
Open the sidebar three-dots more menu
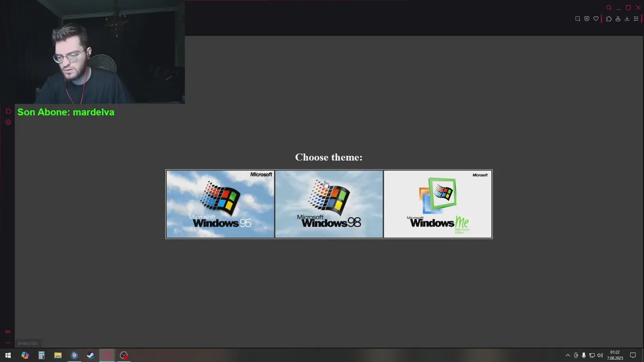[x=8, y=342]
